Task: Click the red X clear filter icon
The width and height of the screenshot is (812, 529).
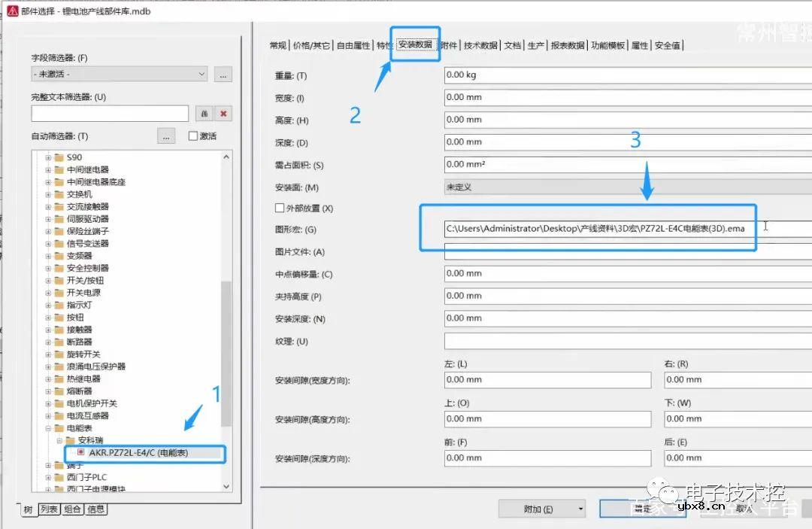Action: coord(222,113)
